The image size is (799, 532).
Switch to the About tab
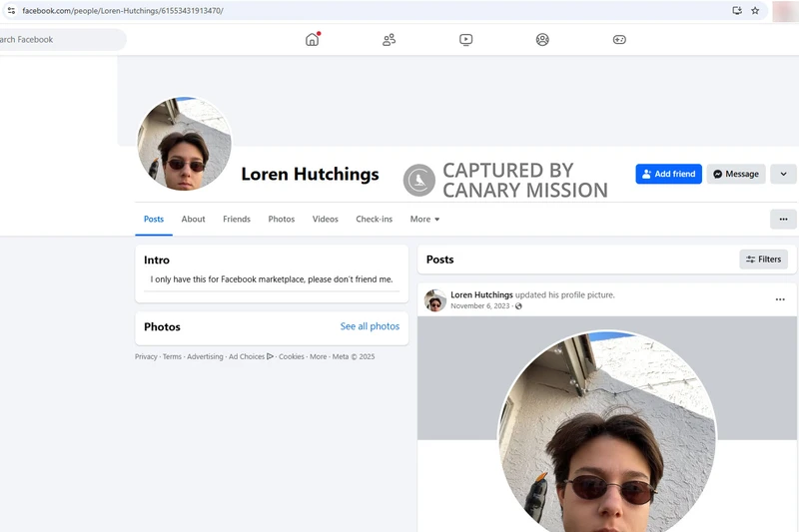[193, 219]
